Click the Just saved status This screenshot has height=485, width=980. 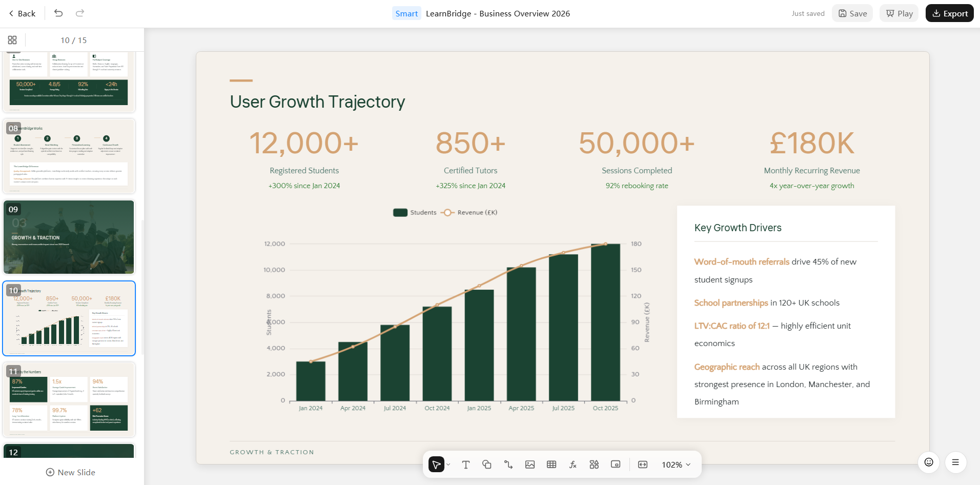point(808,13)
